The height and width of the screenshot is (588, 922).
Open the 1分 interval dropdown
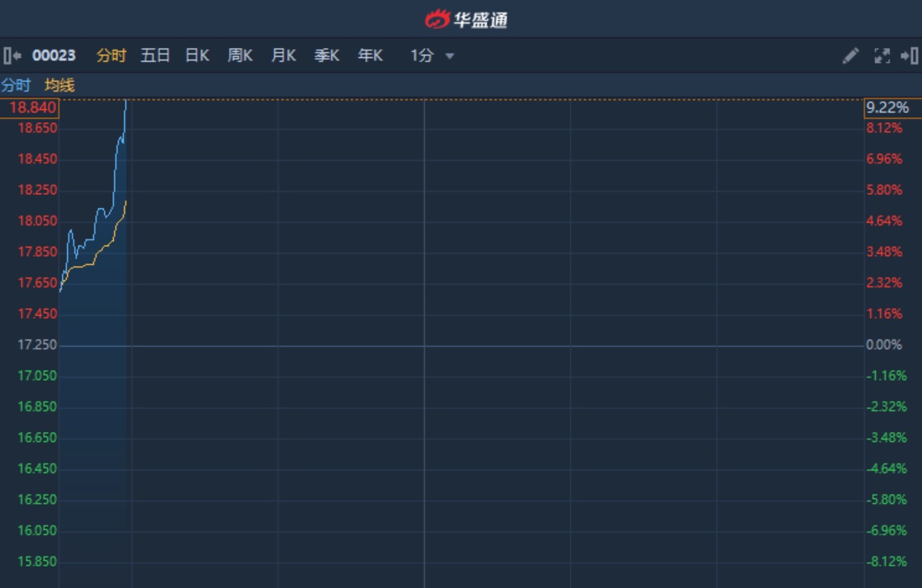pyautogui.click(x=432, y=56)
